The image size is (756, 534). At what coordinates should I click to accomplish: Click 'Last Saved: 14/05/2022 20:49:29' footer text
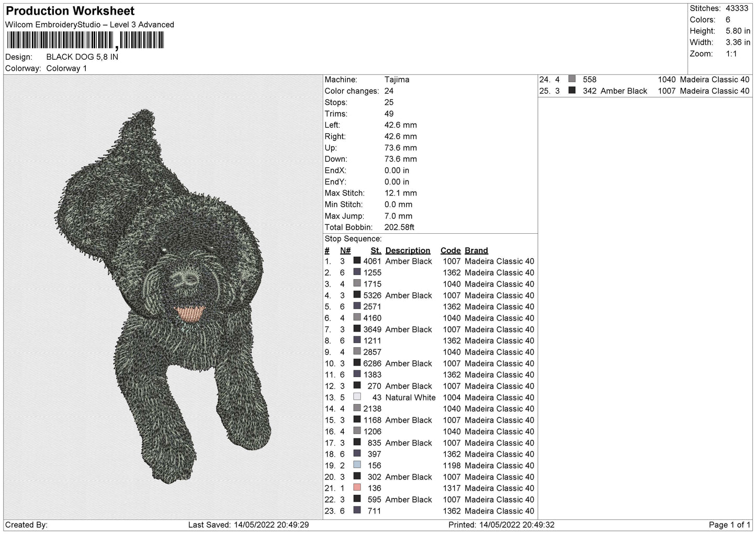[x=249, y=525]
